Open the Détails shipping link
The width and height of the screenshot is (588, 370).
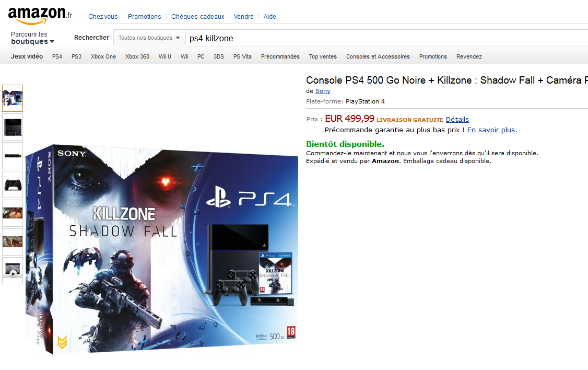457,119
